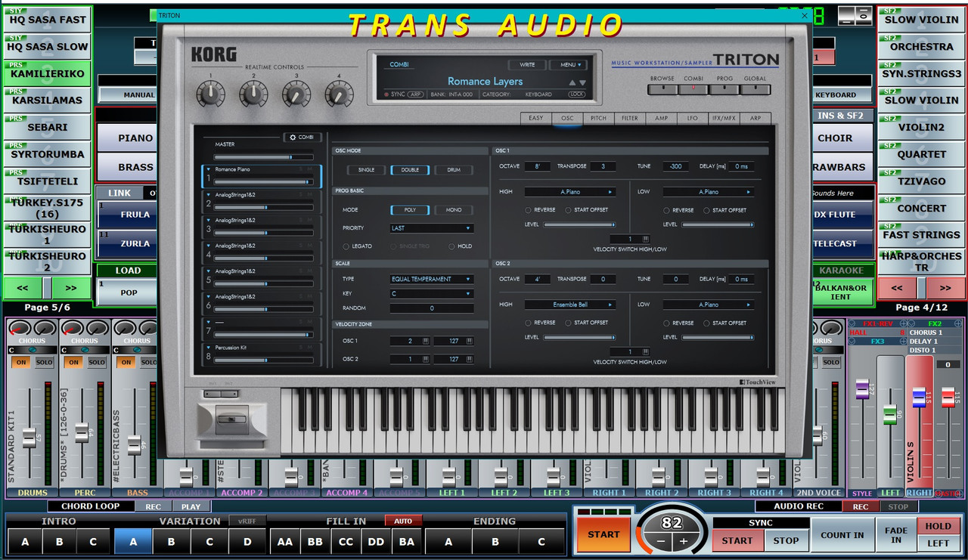This screenshot has height=560, width=968.
Task: Click the WRITE button
Action: [526, 65]
